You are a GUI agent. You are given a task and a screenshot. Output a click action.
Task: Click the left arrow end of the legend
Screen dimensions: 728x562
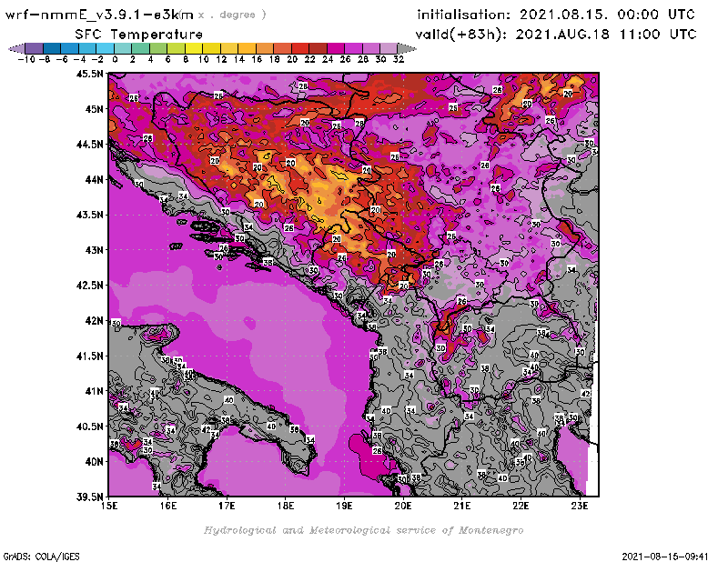[x=16, y=48]
